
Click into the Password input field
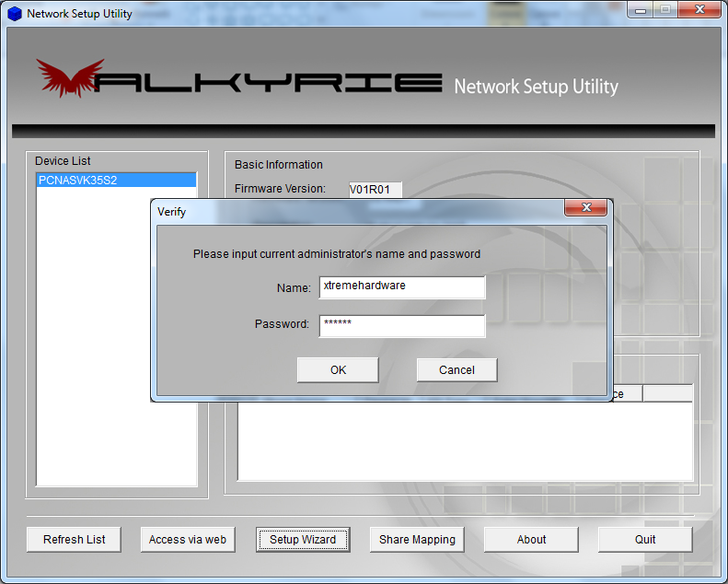tap(401, 325)
